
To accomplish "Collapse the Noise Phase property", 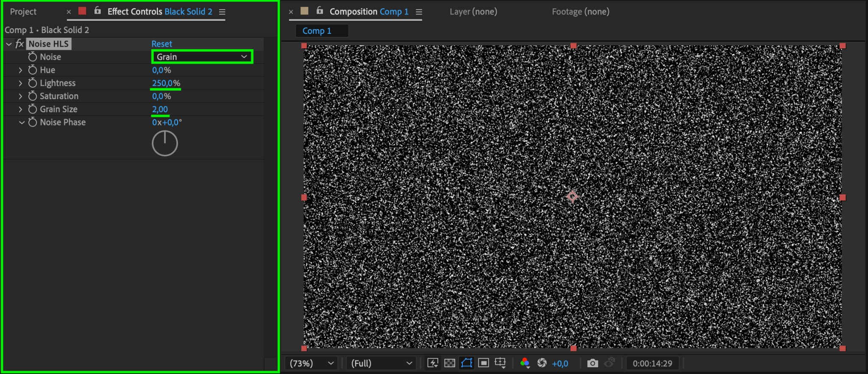I will click(x=22, y=122).
